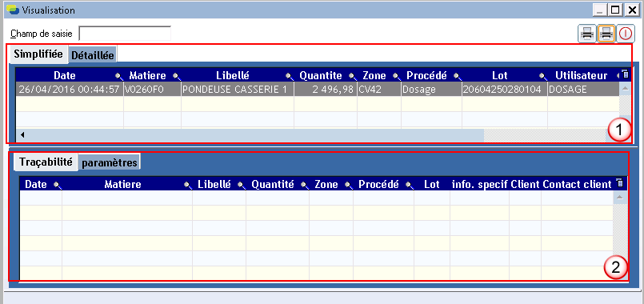Minimize the Visualisation window

[x=601, y=10]
